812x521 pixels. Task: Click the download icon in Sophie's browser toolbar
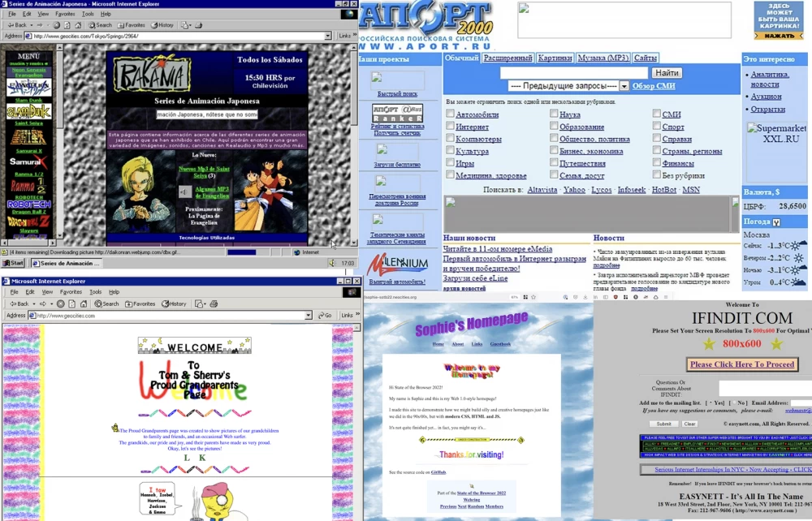(x=585, y=296)
